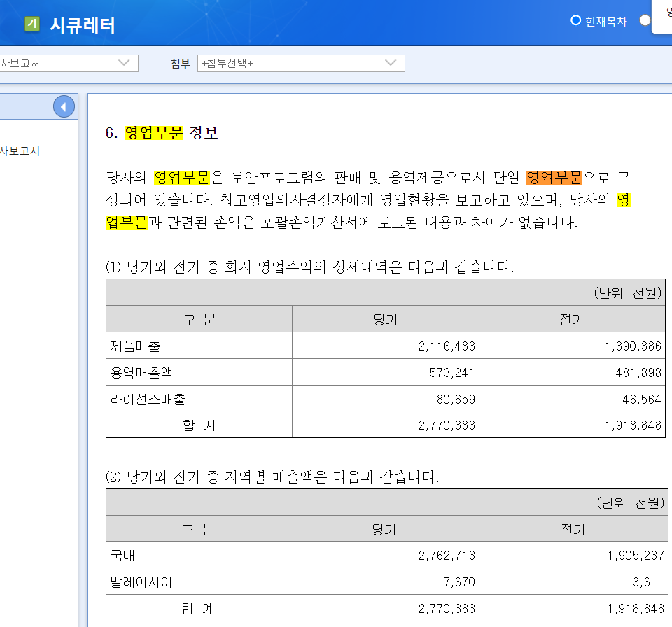Select the 현재목차 radio button

575,20
